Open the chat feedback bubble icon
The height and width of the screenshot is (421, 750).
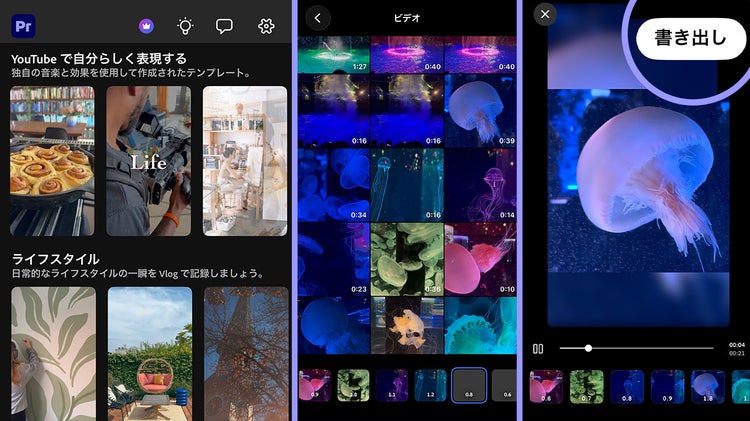point(224,26)
